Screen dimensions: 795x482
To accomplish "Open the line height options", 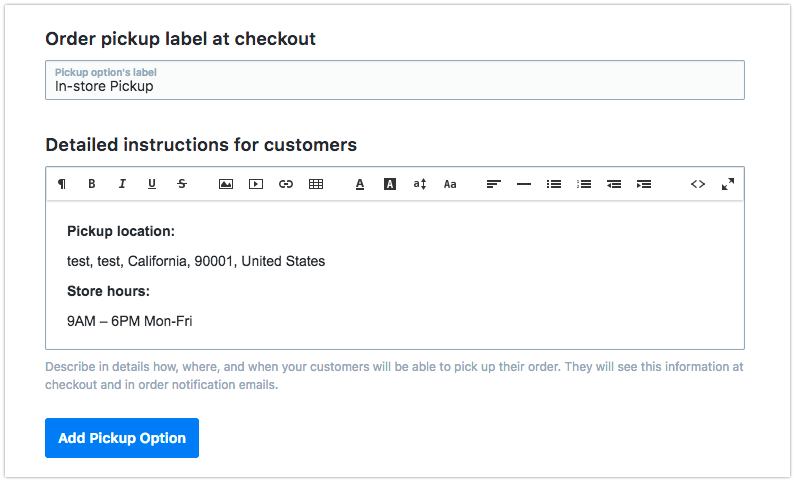I will [x=420, y=184].
